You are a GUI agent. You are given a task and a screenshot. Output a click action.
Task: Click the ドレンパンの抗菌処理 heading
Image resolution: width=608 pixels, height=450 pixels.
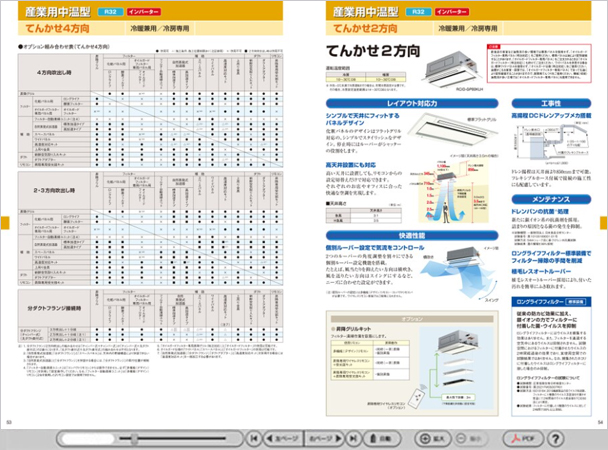540,212
